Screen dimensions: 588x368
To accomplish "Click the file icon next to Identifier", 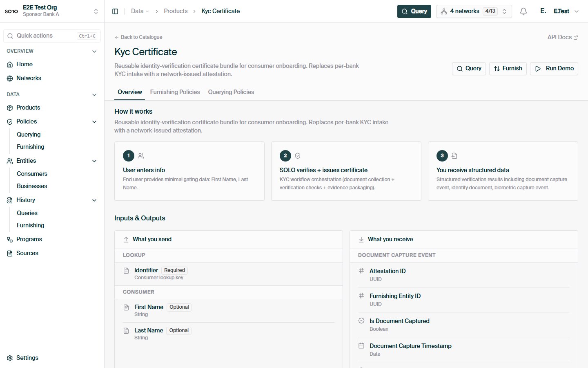I will pyautogui.click(x=126, y=271).
